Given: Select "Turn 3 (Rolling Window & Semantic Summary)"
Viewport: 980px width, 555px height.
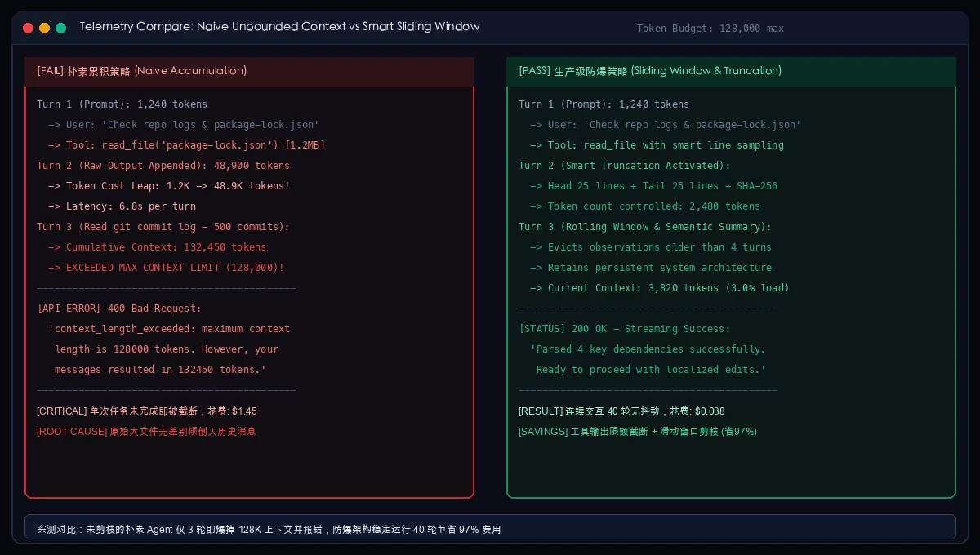Looking at the screenshot, I should tap(645, 227).
